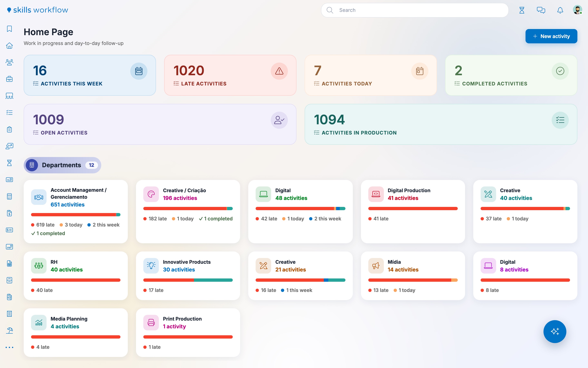Viewport: 588px width, 368px height.
Task: Open the top bar hourglass timer icon
Action: click(522, 10)
